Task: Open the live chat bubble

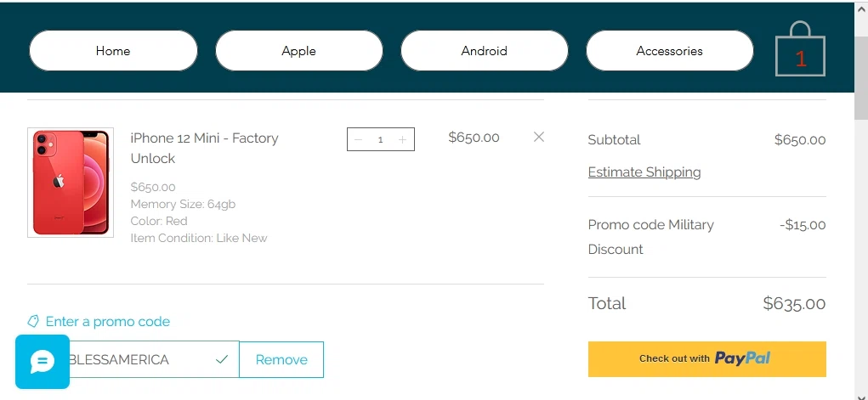Action: coord(43,362)
